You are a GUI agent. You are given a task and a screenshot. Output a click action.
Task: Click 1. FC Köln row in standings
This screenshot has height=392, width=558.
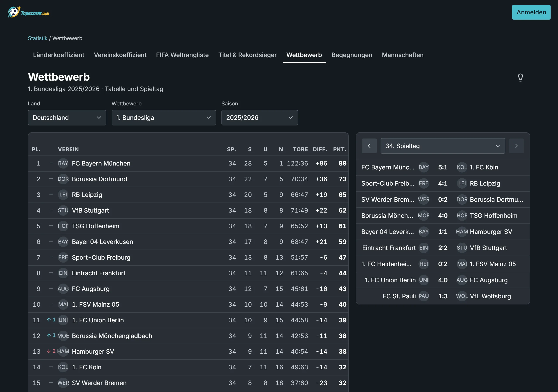(188, 367)
